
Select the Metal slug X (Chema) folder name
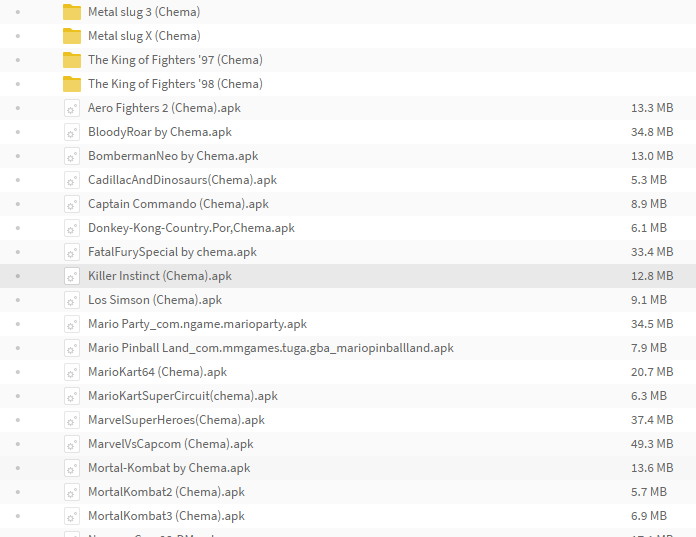pyautogui.click(x=144, y=36)
